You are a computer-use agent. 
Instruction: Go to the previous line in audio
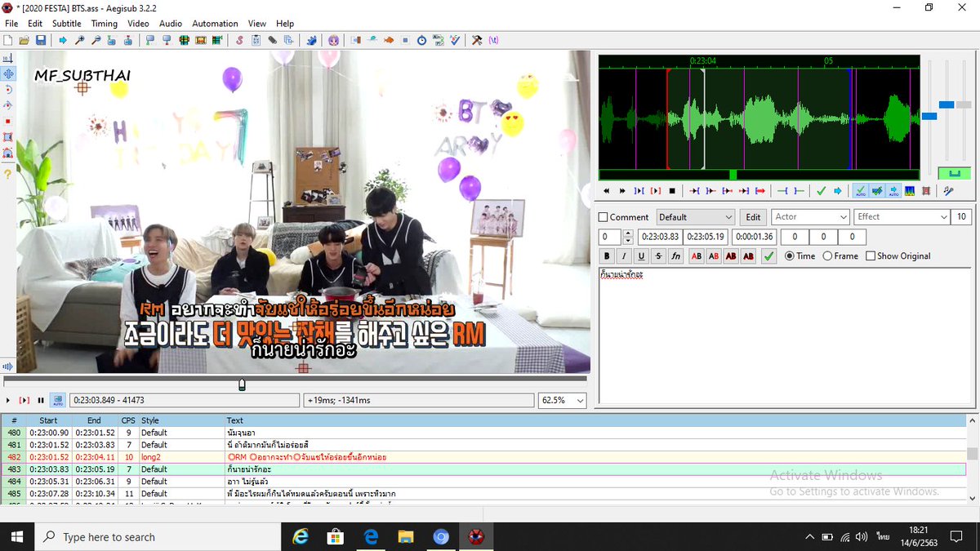point(607,191)
